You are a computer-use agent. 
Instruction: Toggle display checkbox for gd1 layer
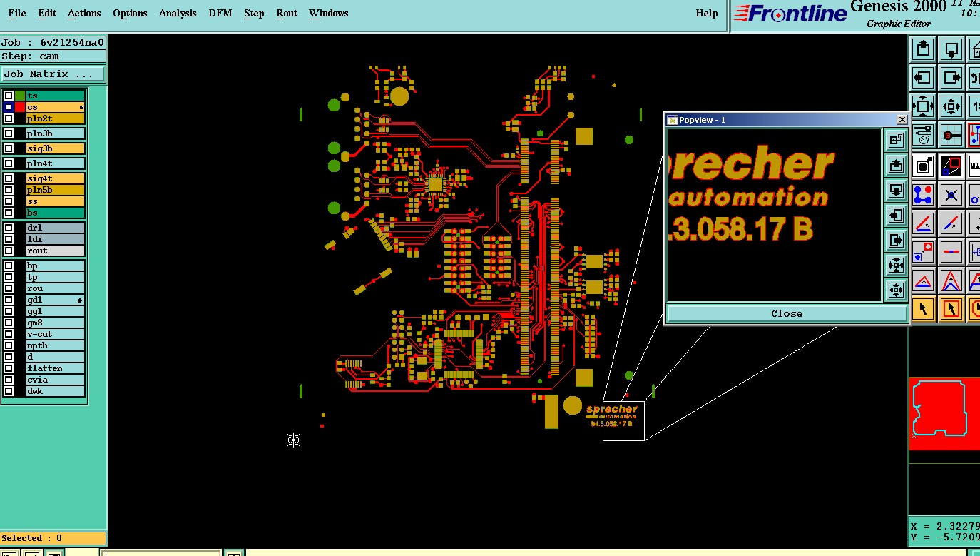coord(9,300)
